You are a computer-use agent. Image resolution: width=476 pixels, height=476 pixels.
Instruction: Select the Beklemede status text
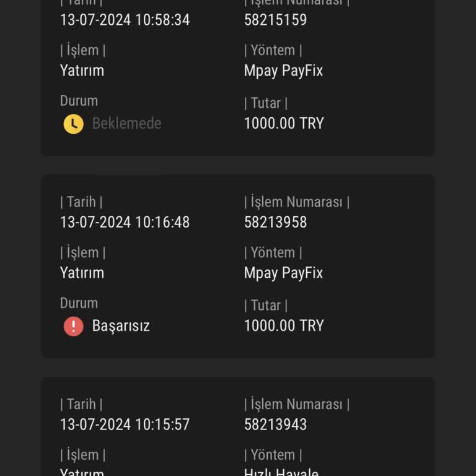(x=126, y=123)
